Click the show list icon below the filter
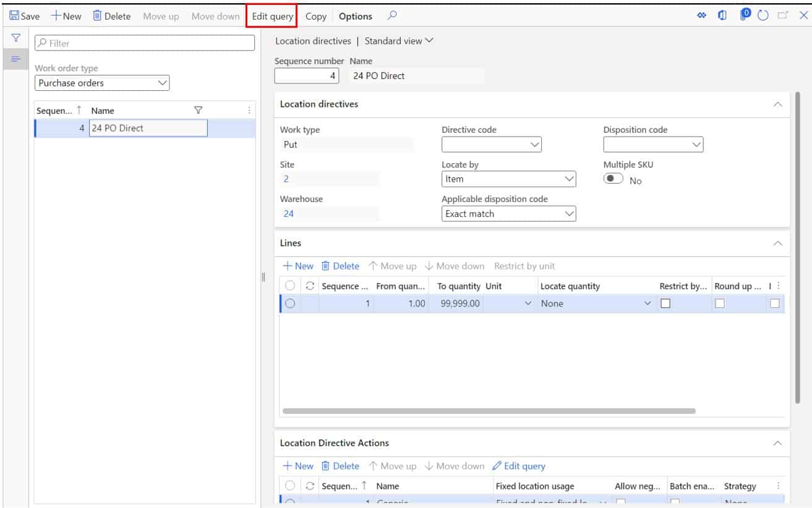This screenshot has height=508, width=812. point(15,59)
